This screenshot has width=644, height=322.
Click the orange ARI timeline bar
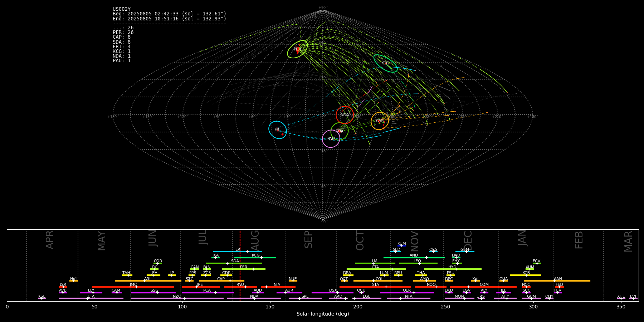click(x=148, y=281)
